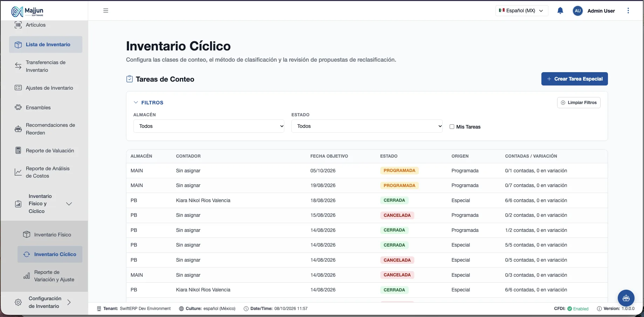Click the Majjun Software logo

(x=27, y=11)
